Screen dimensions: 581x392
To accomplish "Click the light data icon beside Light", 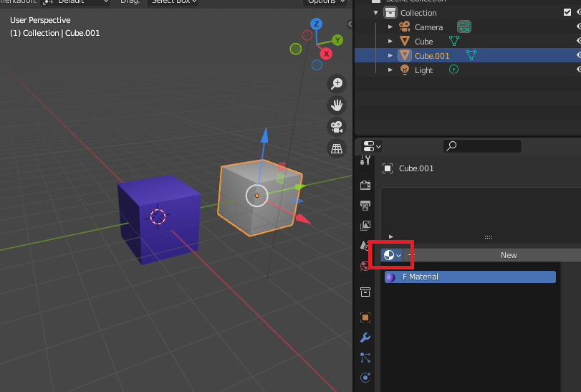I will pyautogui.click(x=453, y=70).
